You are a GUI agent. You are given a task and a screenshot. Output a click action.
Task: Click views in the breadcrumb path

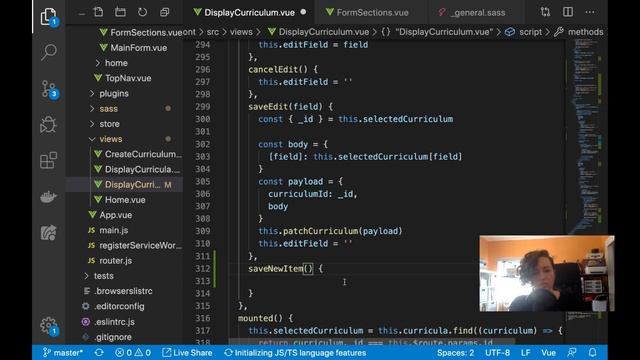241,32
